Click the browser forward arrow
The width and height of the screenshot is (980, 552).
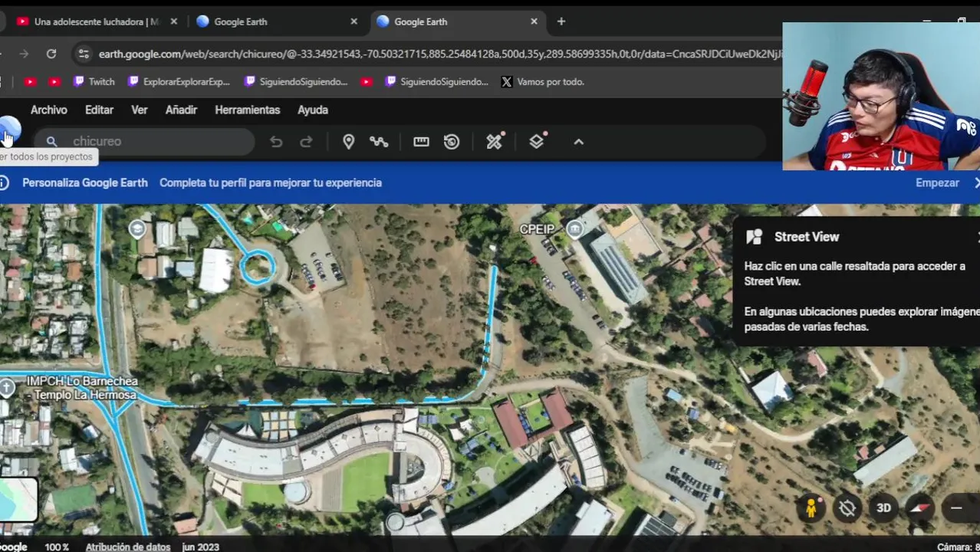coord(24,54)
